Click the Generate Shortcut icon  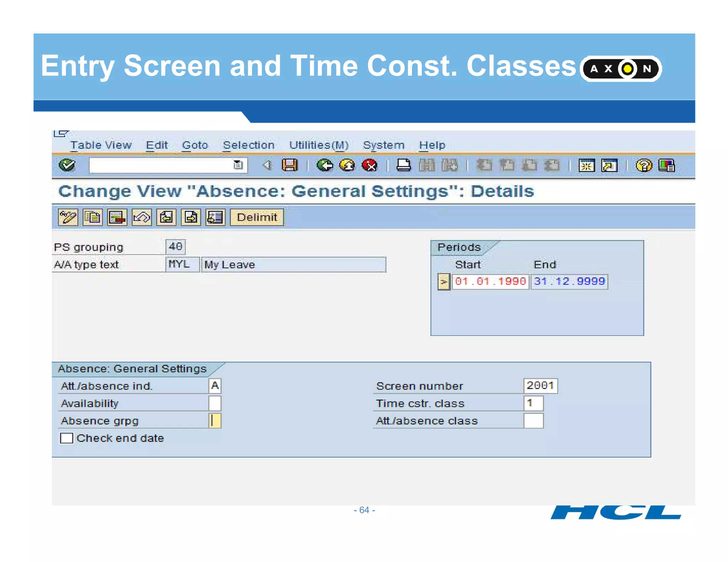pos(609,165)
